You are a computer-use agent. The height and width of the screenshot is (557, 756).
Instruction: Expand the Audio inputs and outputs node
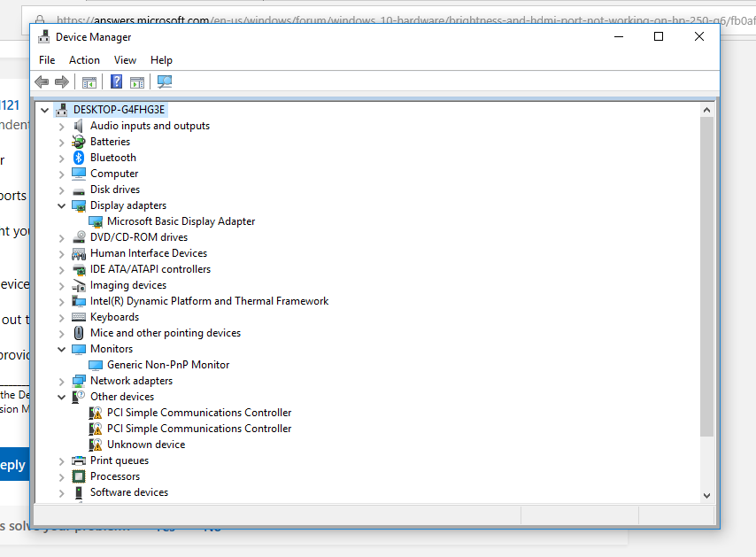(61, 127)
